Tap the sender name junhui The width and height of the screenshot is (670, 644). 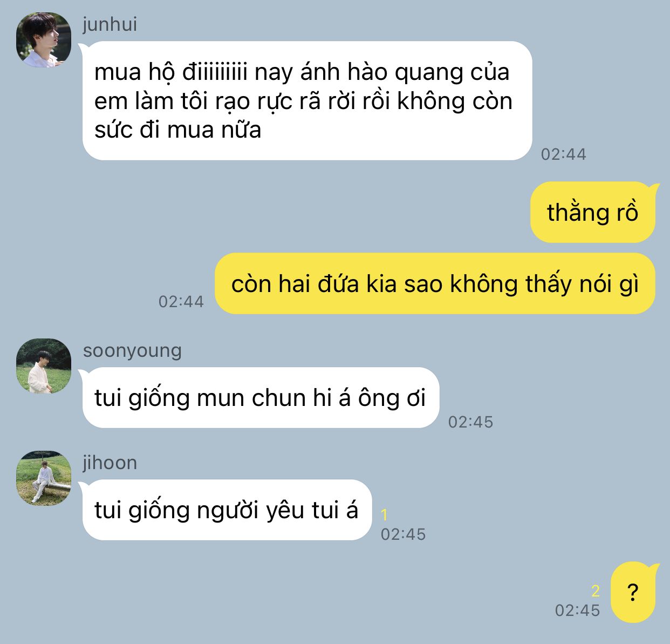point(110,24)
